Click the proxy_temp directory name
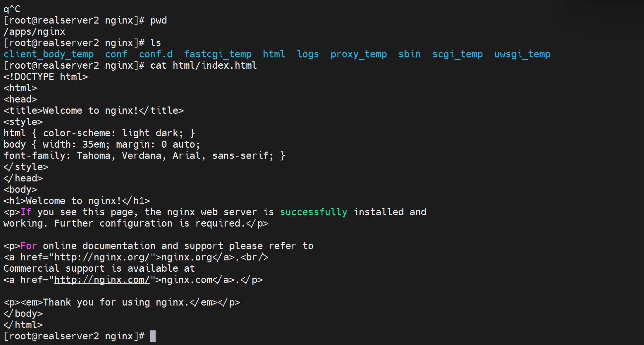 [x=358, y=54]
